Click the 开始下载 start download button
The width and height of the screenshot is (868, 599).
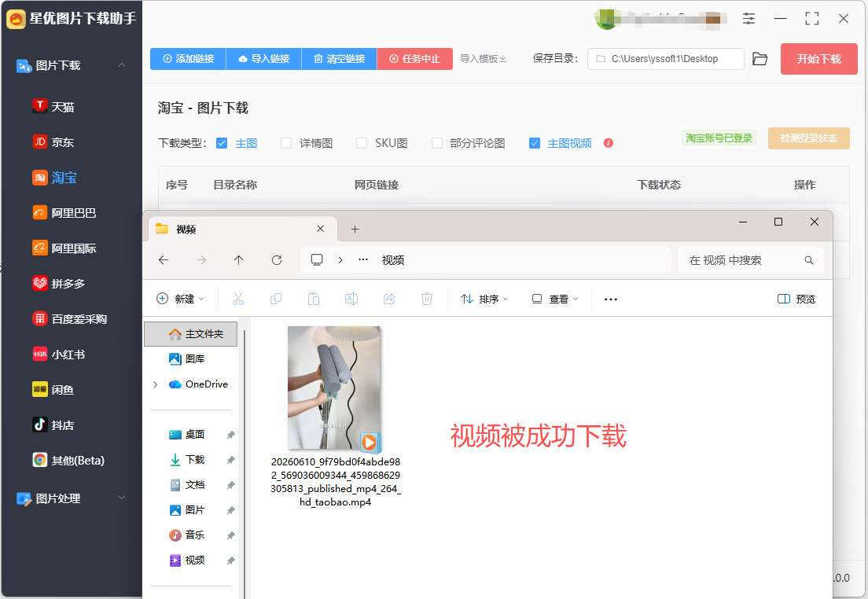click(x=818, y=59)
